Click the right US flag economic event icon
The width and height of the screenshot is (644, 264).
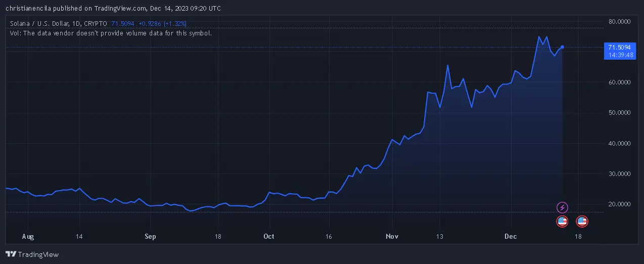582,221
